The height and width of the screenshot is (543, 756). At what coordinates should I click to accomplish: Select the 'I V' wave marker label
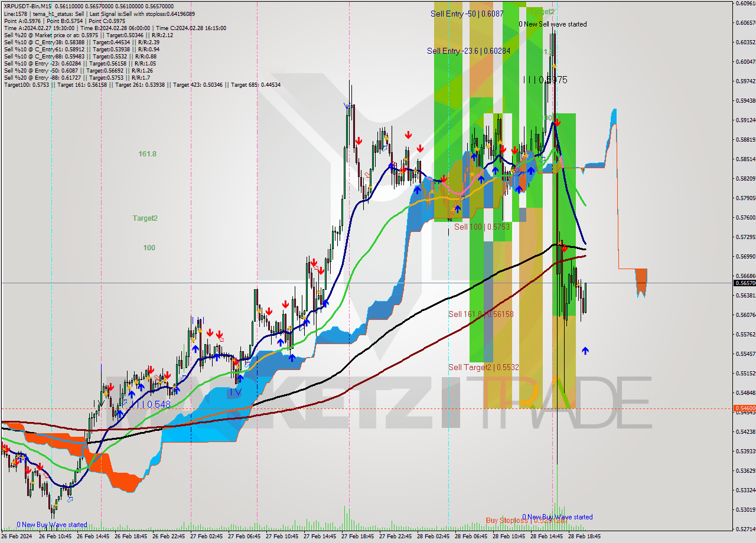[235, 392]
